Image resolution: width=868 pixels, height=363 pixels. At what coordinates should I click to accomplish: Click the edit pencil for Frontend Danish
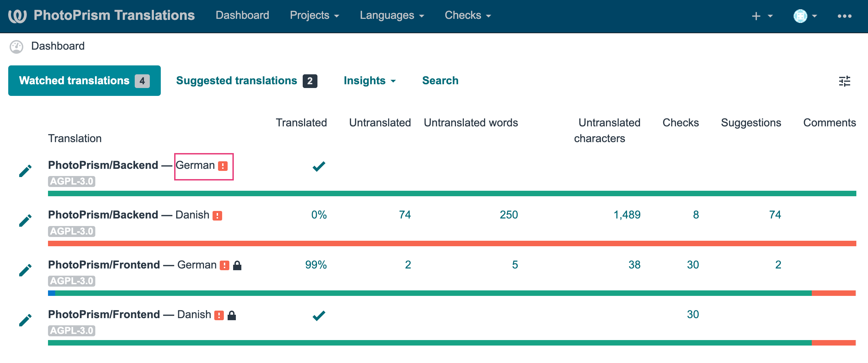(x=25, y=320)
